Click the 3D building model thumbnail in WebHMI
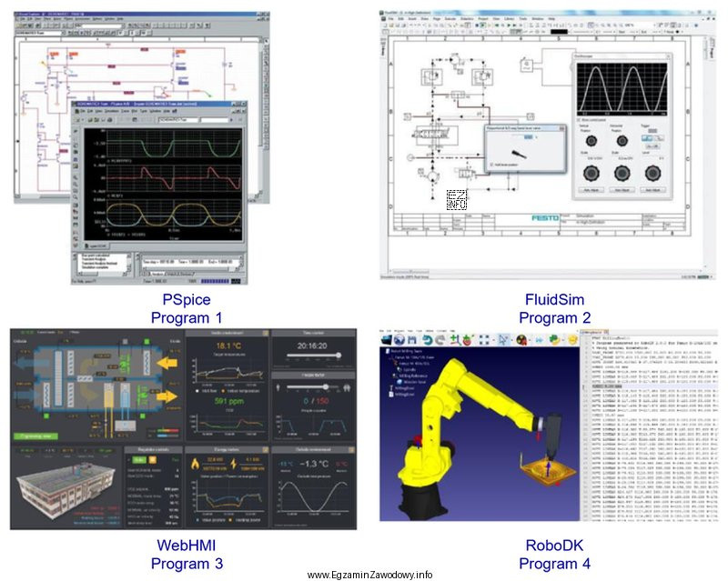Screen dimensions: 728x581 pos(66,490)
